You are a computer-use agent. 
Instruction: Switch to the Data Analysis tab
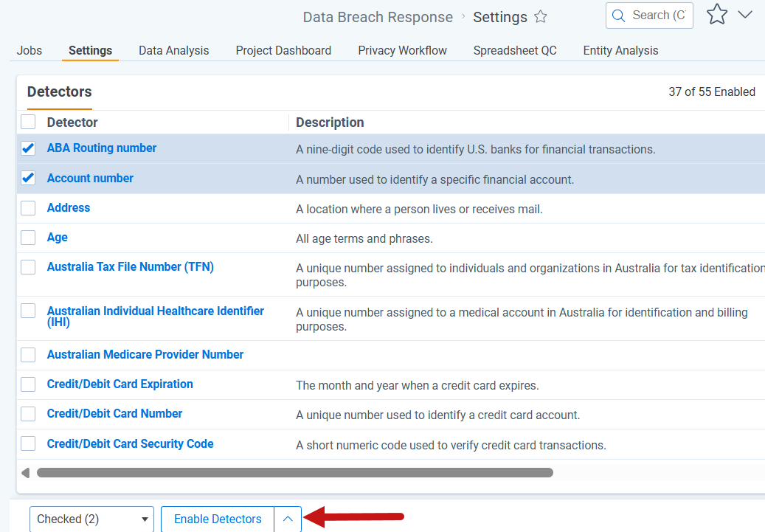[x=173, y=50]
